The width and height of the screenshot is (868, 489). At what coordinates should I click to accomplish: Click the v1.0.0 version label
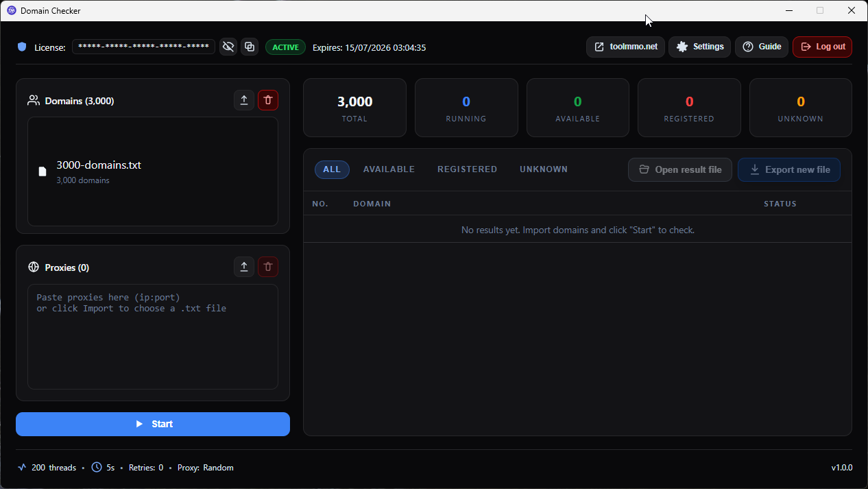point(842,468)
